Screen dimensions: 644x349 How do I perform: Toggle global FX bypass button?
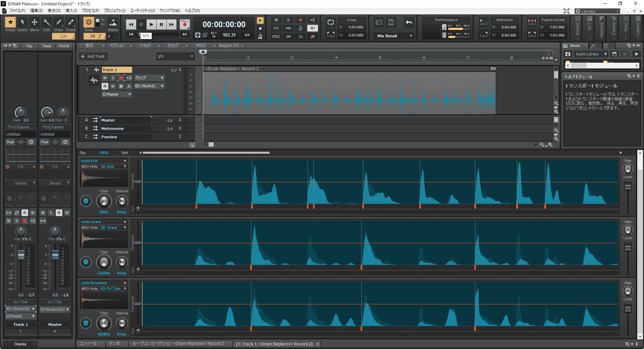[x=276, y=28]
